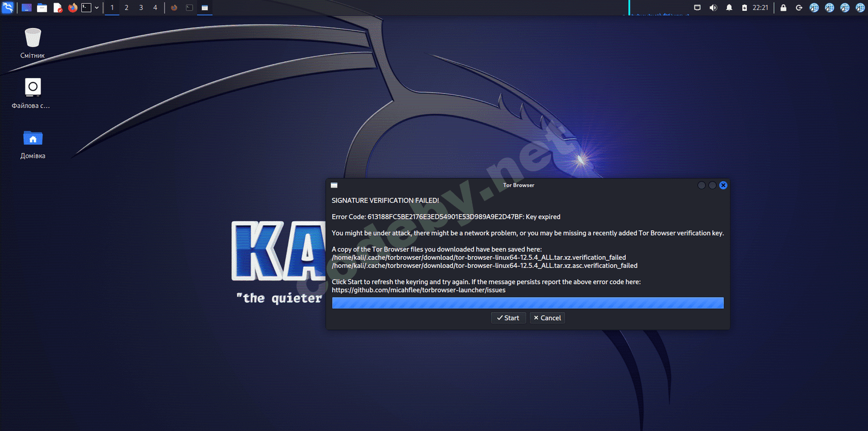Image resolution: width=868 pixels, height=431 pixels.
Task: Open the network connection tray icon
Action: point(698,8)
